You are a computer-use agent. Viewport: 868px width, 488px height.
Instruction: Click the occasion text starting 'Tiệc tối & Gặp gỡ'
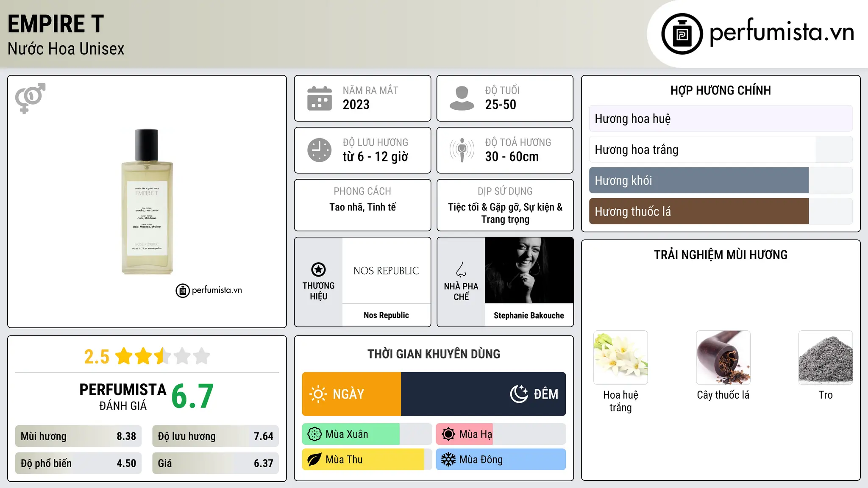[x=505, y=213]
